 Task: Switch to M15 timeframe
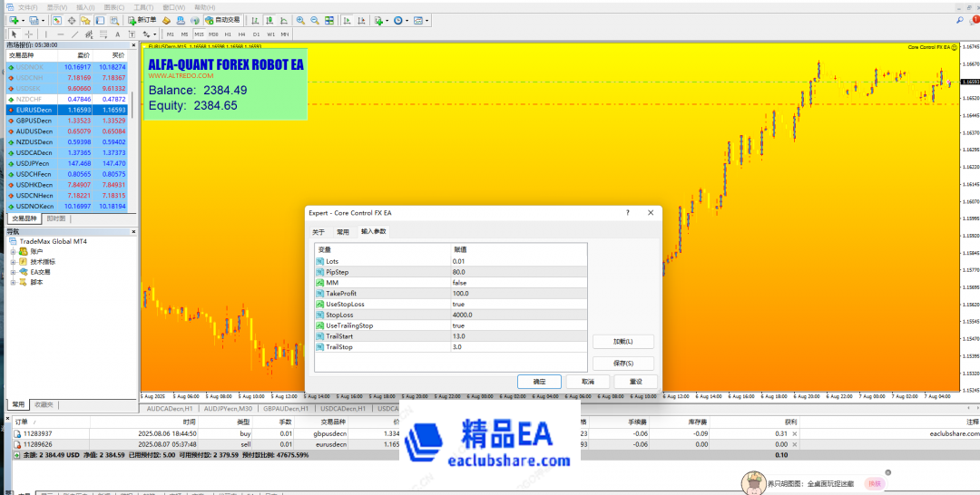[200, 34]
